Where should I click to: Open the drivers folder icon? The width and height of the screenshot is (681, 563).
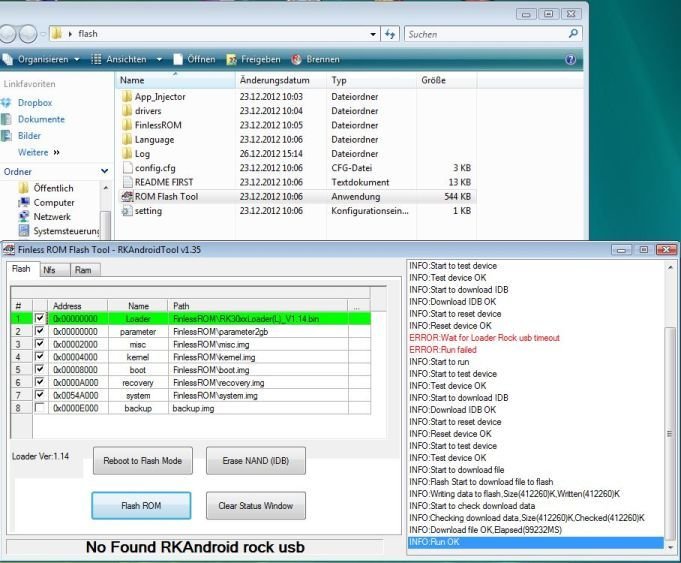(127, 111)
